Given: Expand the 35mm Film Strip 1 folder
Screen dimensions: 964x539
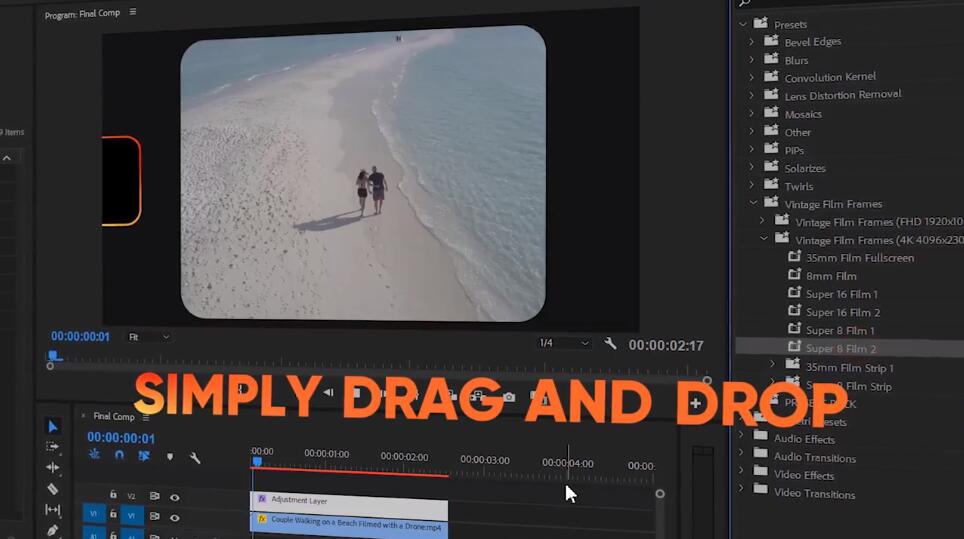Looking at the screenshot, I should click(773, 364).
